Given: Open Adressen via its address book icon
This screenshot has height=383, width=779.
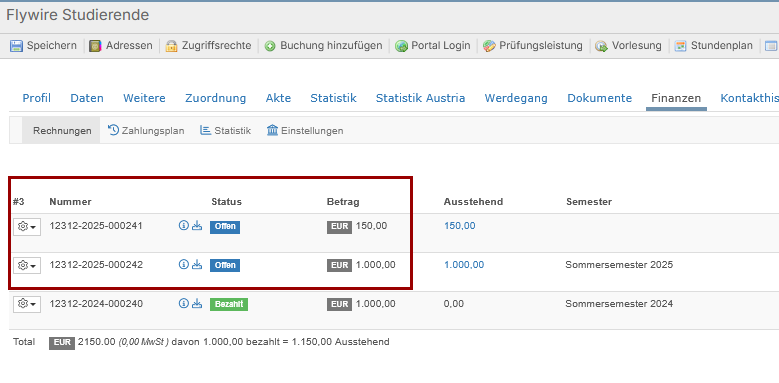Looking at the screenshot, I should tap(95, 46).
